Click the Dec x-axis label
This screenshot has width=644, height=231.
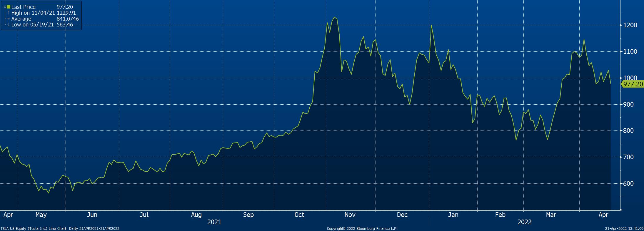point(402,215)
